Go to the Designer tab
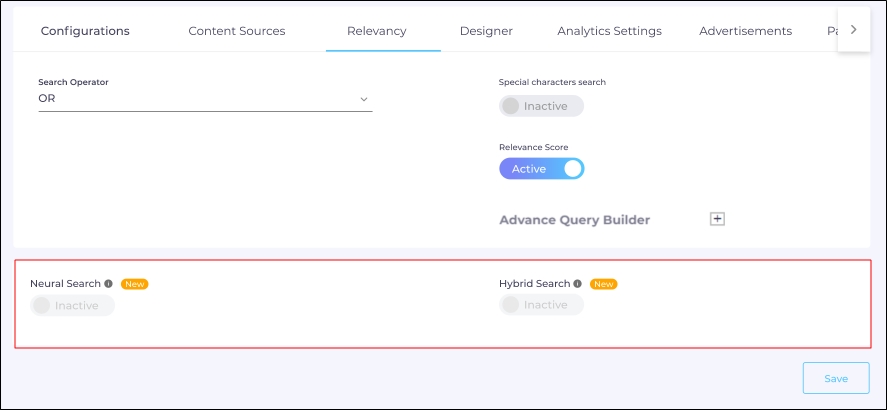 point(486,31)
